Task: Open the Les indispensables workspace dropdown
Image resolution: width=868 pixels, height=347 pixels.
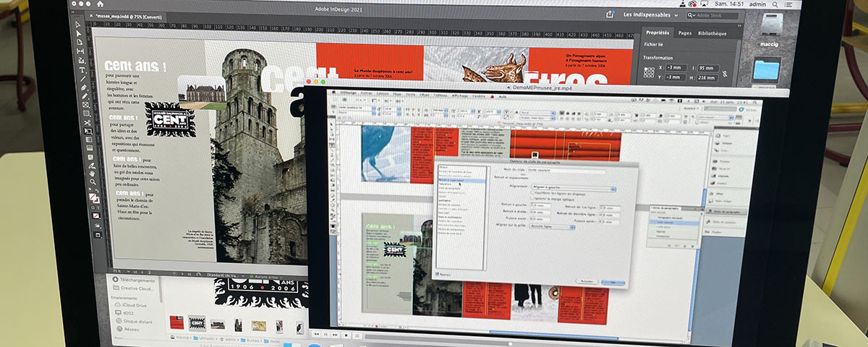Action: click(650, 15)
